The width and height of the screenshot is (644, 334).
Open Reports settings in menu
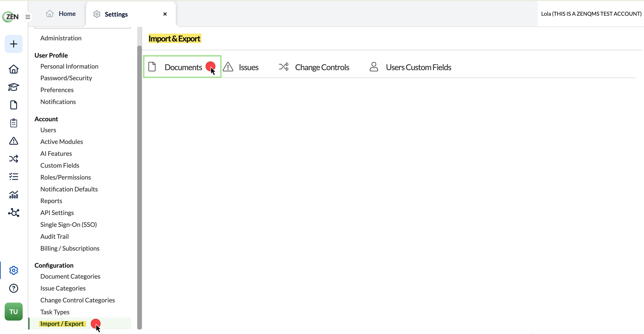pos(51,201)
